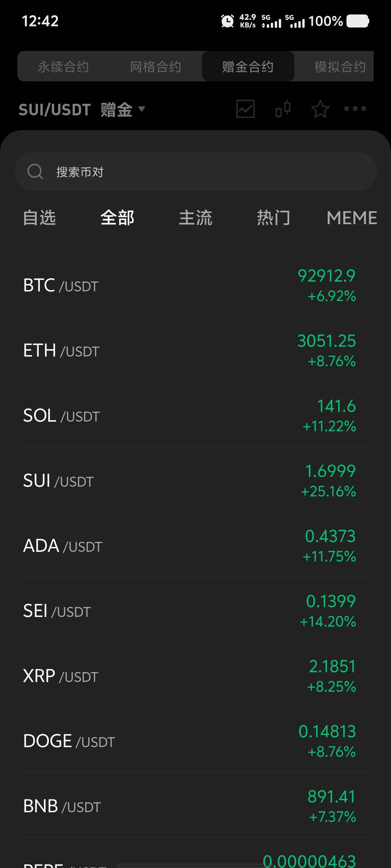
Task: Switch to the 永续合约 tab
Action: 63,67
